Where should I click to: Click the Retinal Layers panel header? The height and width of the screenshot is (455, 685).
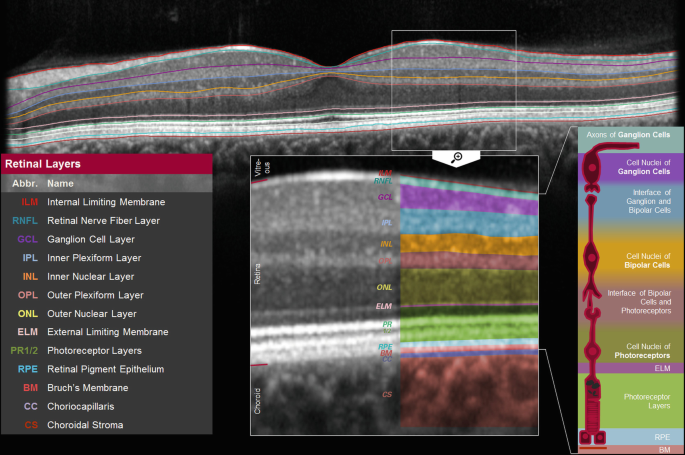[107, 164]
